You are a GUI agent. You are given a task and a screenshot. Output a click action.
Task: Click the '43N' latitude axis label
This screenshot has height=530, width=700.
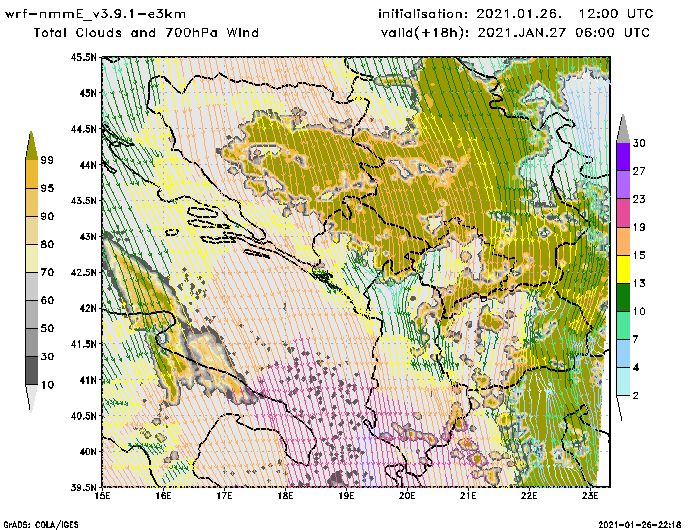tap(88, 236)
